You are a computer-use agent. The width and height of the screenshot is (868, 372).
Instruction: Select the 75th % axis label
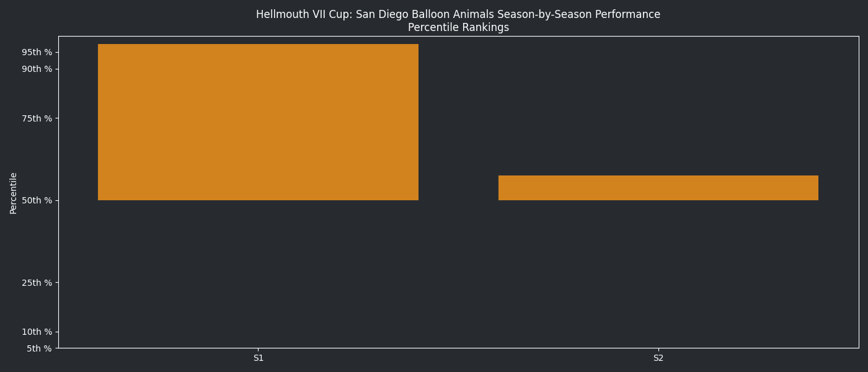pyautogui.click(x=37, y=118)
